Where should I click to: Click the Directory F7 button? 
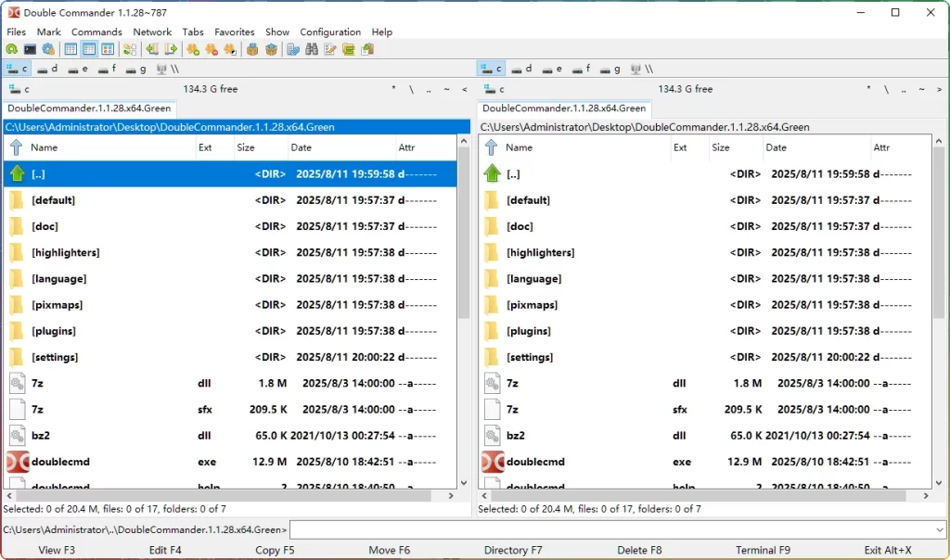513,550
